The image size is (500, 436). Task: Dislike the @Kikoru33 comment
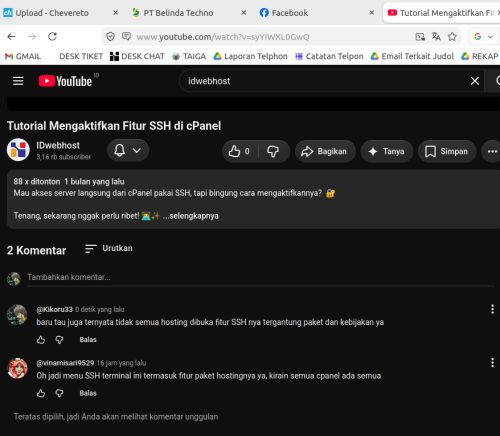point(59,340)
